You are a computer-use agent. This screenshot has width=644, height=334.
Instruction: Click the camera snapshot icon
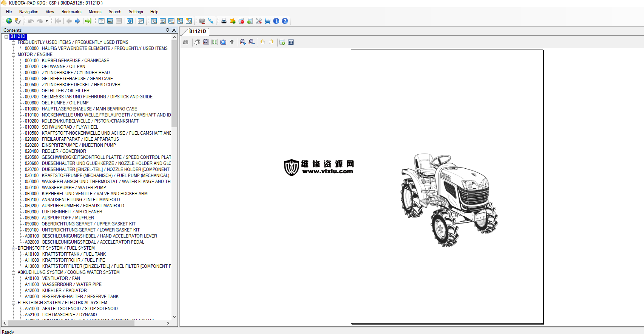tap(223, 42)
